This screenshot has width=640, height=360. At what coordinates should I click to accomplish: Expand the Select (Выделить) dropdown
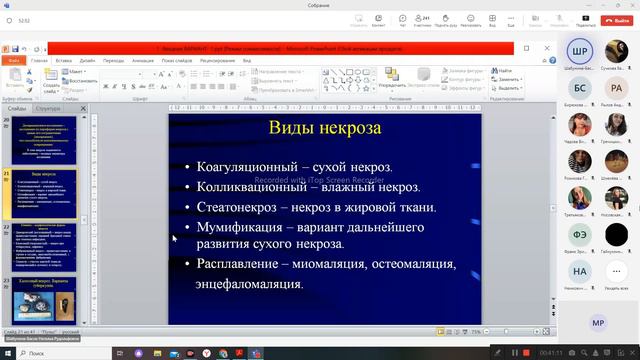[x=507, y=88]
